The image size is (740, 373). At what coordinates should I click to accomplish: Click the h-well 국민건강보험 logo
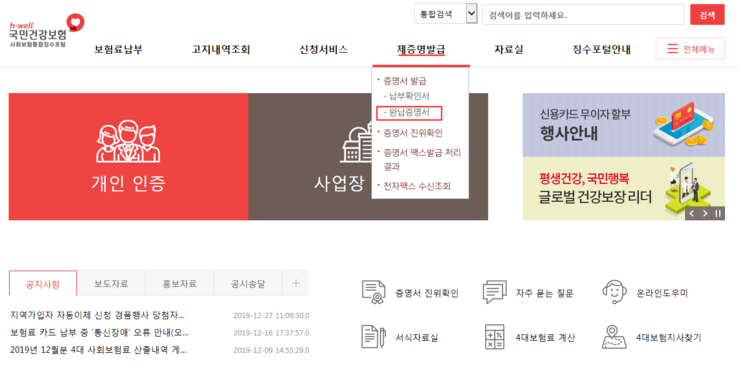(x=46, y=31)
